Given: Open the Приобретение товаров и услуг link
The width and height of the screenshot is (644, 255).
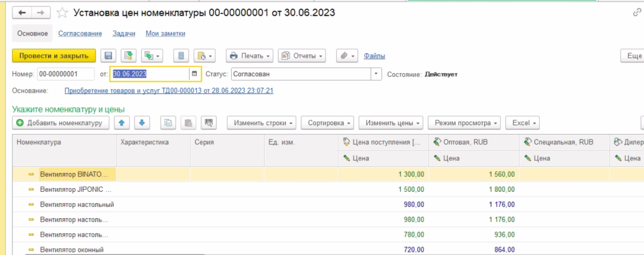Looking at the screenshot, I should (168, 91).
